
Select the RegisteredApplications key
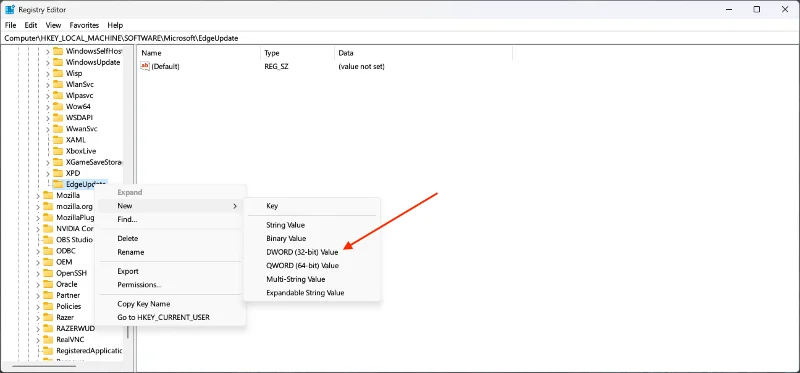[x=89, y=351]
